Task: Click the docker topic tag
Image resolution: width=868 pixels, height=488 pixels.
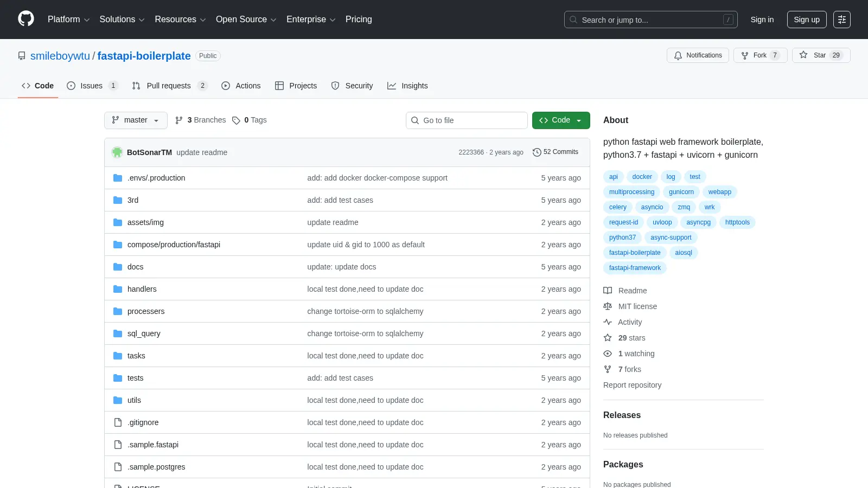Action: [642, 177]
